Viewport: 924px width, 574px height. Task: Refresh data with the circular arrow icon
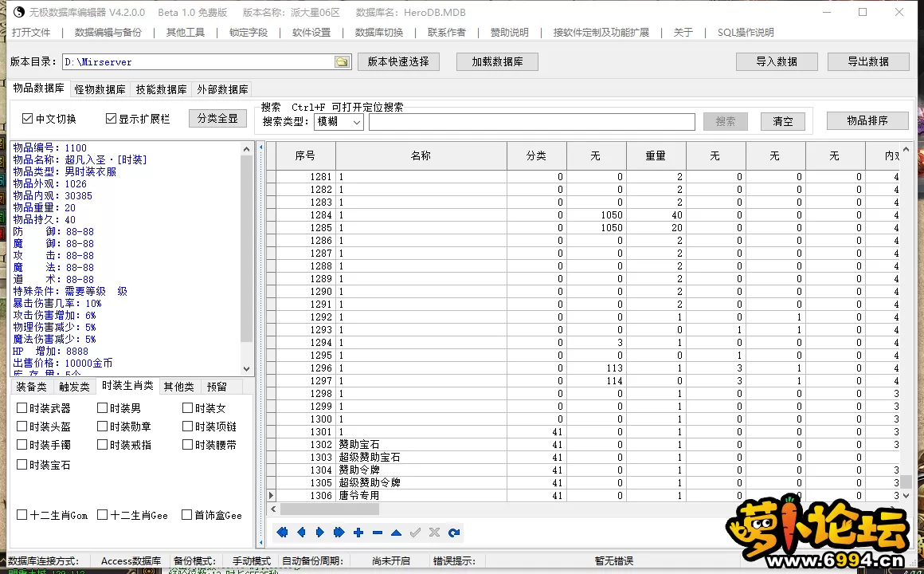454,533
